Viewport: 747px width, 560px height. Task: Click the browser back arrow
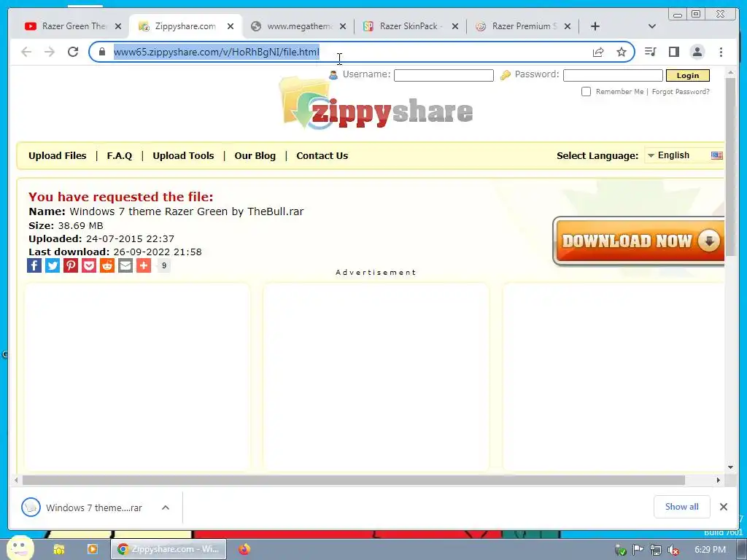click(x=26, y=52)
